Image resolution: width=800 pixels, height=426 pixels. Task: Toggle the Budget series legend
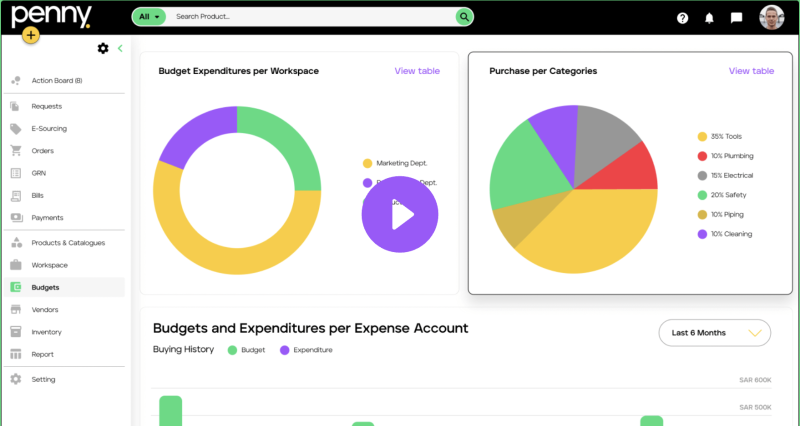coord(246,350)
